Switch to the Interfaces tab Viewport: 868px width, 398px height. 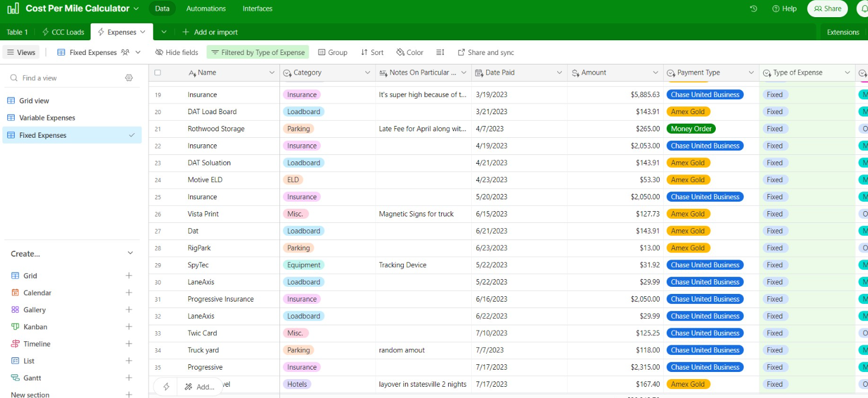pos(258,9)
